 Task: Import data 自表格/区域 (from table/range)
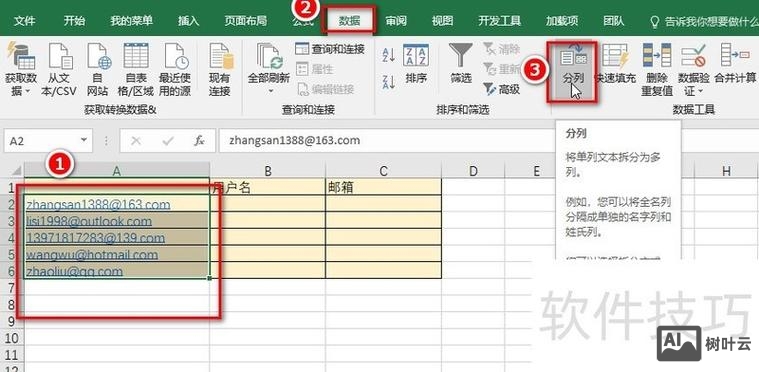[136, 70]
